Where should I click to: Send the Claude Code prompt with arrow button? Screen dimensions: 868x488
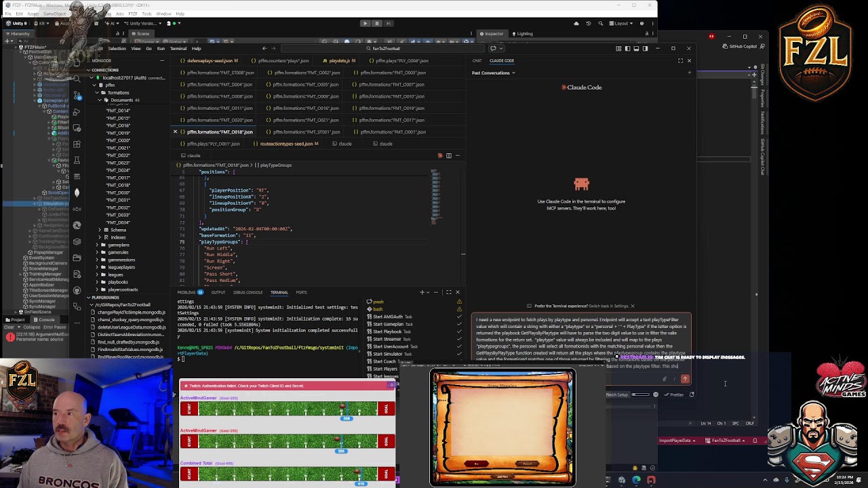click(685, 379)
